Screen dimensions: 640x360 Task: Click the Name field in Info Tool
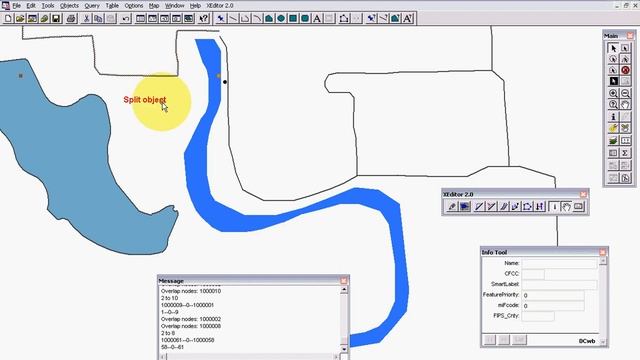click(560, 263)
